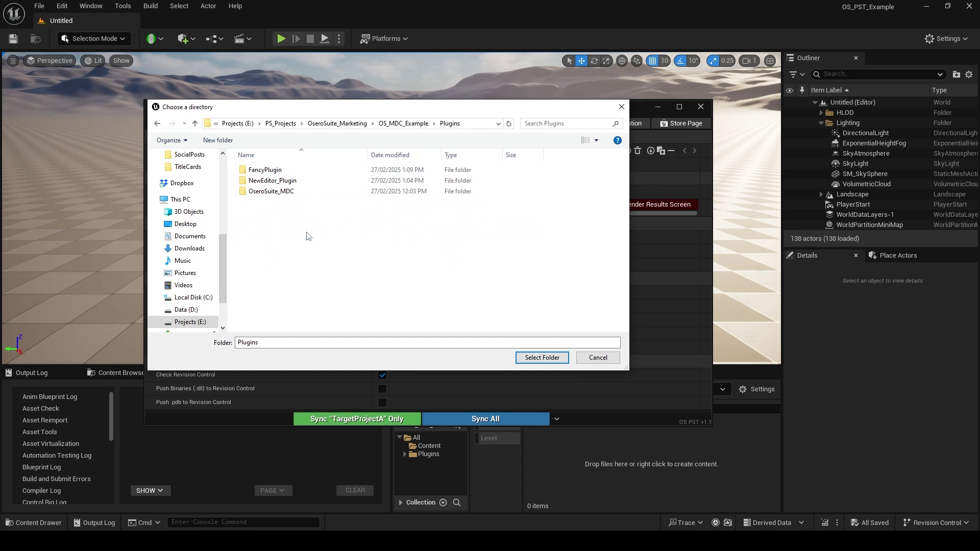Open the Actor menu
Viewport: 980px width, 551px height.
pos(208,6)
